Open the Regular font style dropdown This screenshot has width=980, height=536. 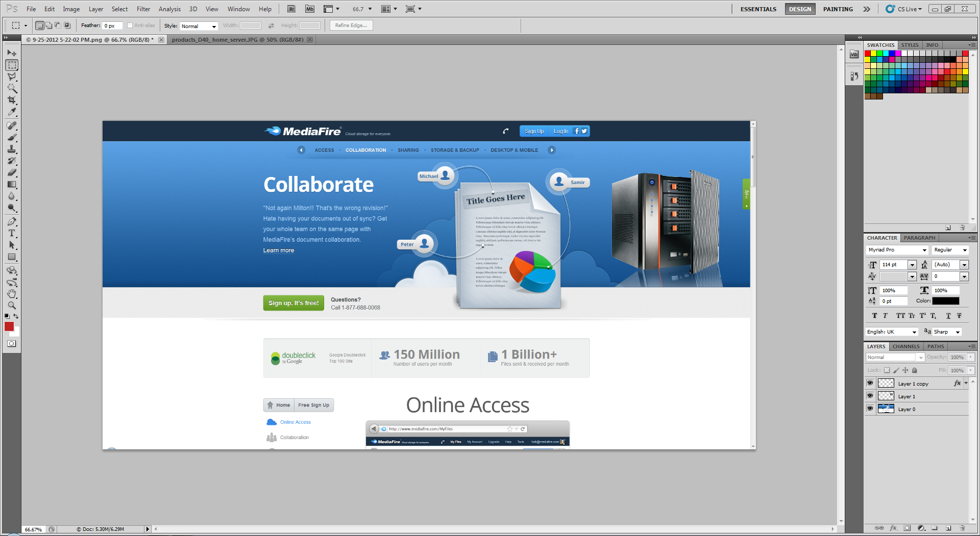coord(950,250)
